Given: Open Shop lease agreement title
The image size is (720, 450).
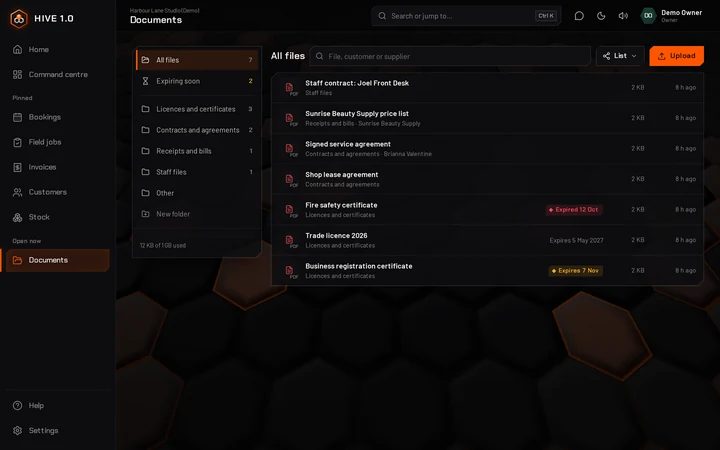Looking at the screenshot, I should pos(342,175).
